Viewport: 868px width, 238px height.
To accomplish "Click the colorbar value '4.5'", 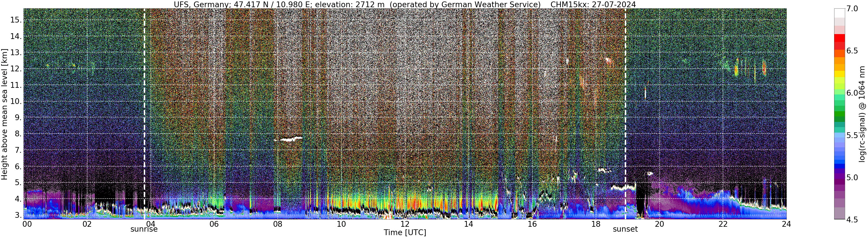I will (x=852, y=219).
